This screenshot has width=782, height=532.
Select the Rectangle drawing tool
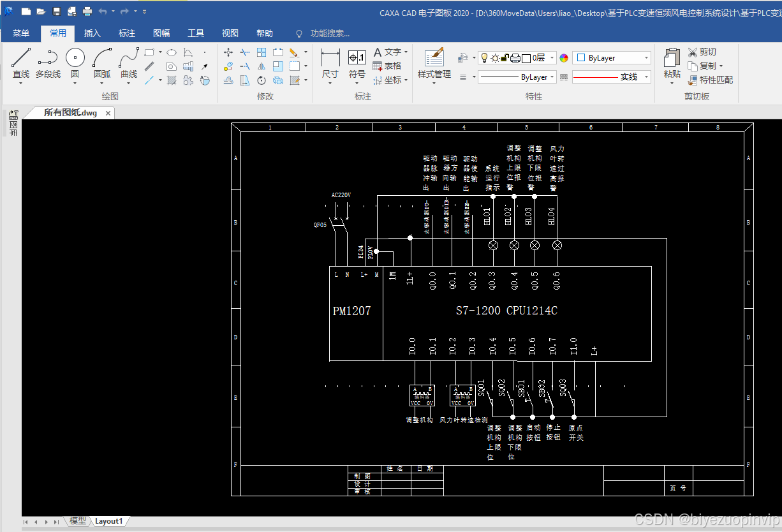149,52
